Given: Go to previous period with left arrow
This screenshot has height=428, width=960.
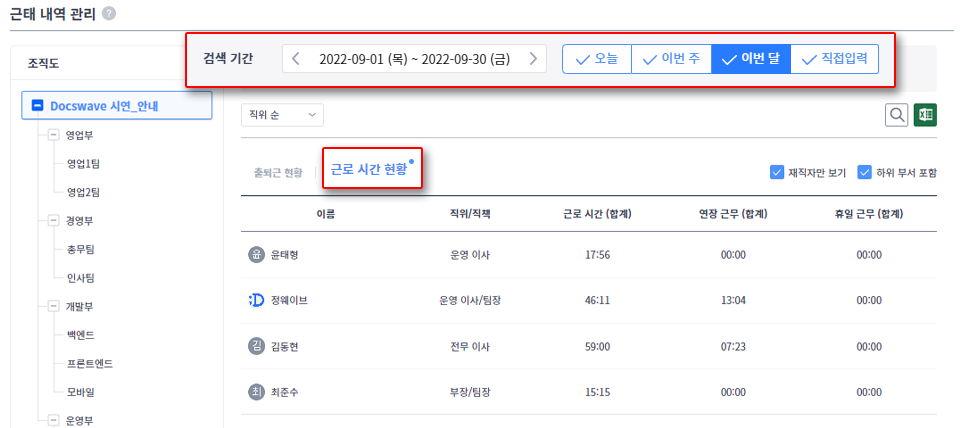Looking at the screenshot, I should pos(296,59).
